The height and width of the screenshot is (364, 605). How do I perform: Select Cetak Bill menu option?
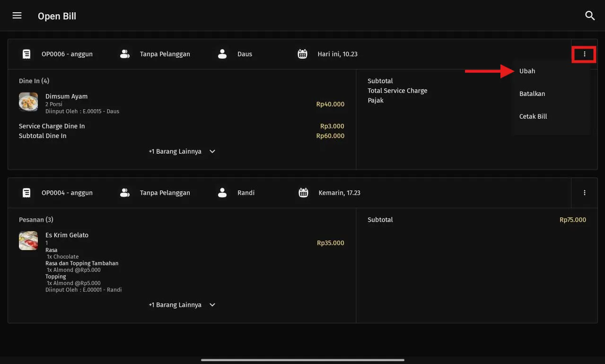point(533,116)
